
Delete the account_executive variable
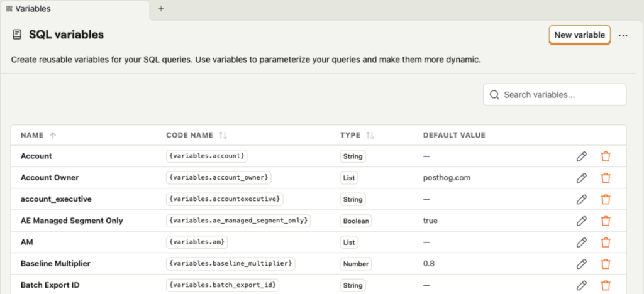(606, 199)
